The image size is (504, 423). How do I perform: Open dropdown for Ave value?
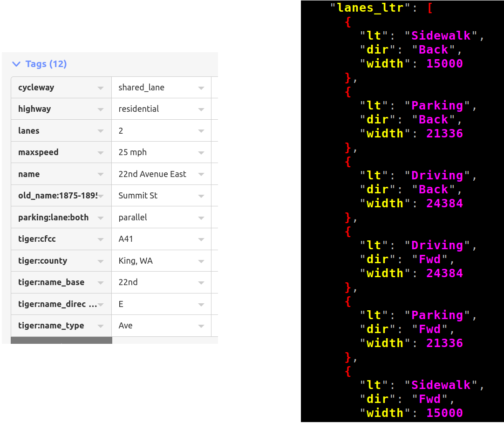tap(201, 327)
